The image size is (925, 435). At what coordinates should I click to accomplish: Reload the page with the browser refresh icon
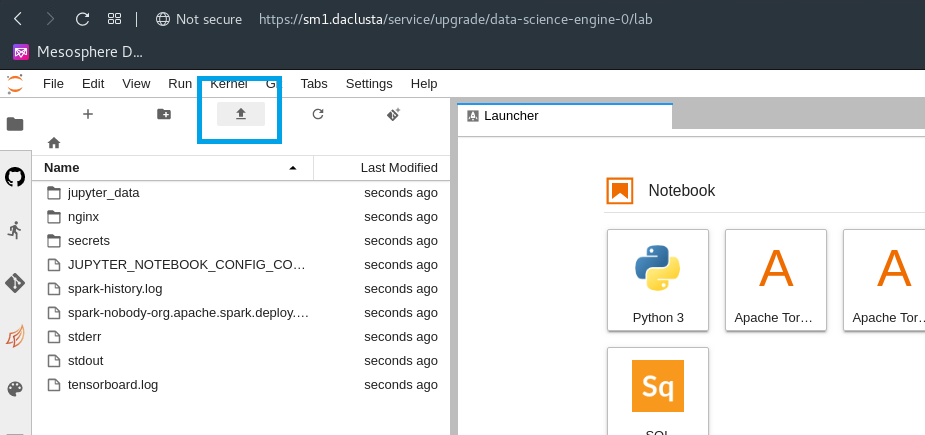[83, 19]
